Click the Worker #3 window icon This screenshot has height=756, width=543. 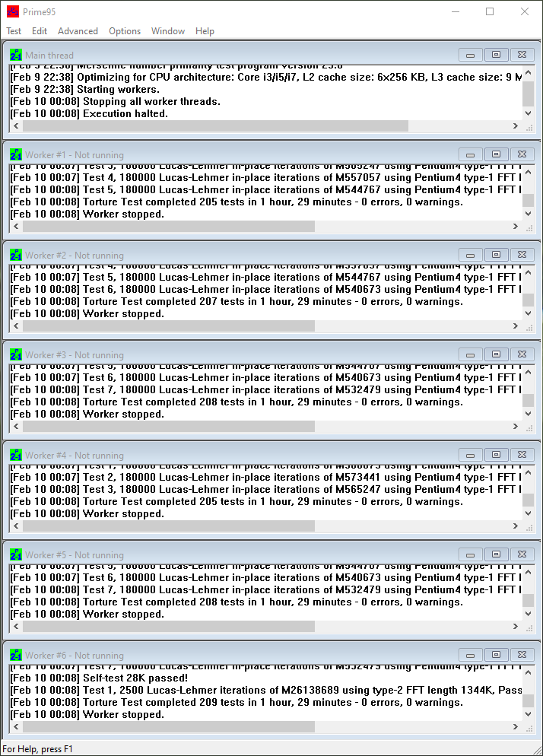coord(16,355)
